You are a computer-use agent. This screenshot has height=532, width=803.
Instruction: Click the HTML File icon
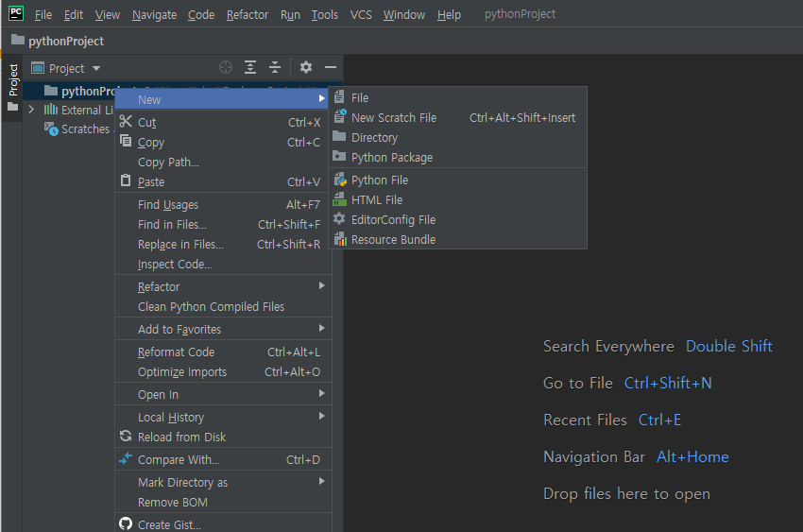click(339, 199)
